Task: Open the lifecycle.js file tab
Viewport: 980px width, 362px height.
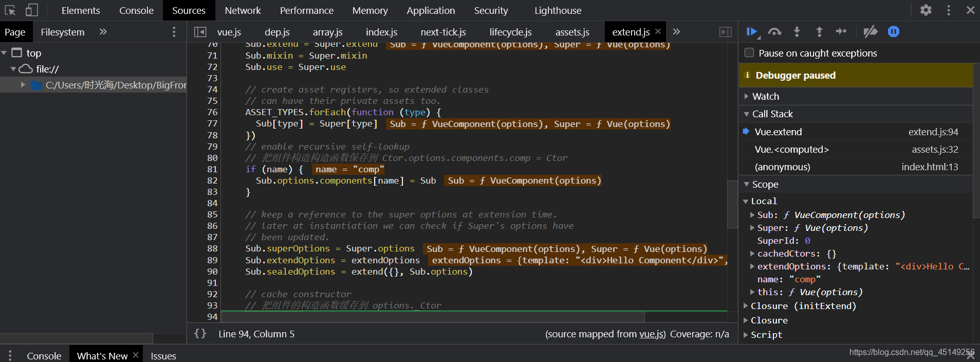Action: click(x=510, y=32)
